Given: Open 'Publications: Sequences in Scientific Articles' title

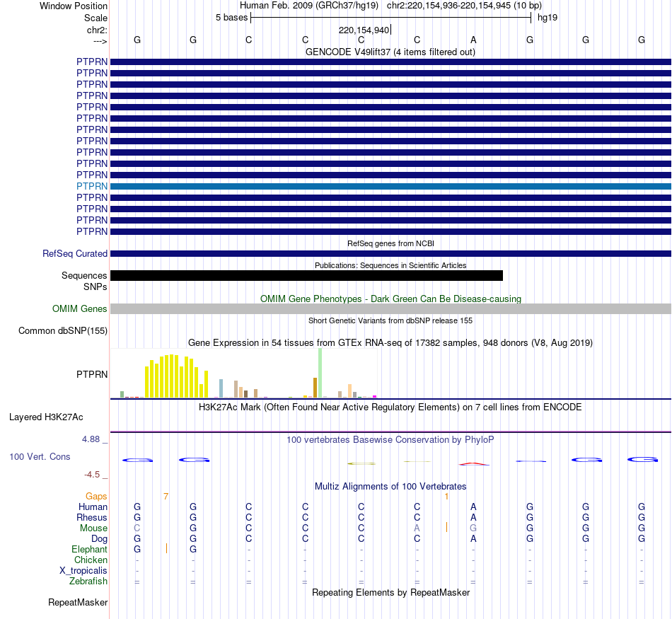Looking at the screenshot, I should point(390,265).
